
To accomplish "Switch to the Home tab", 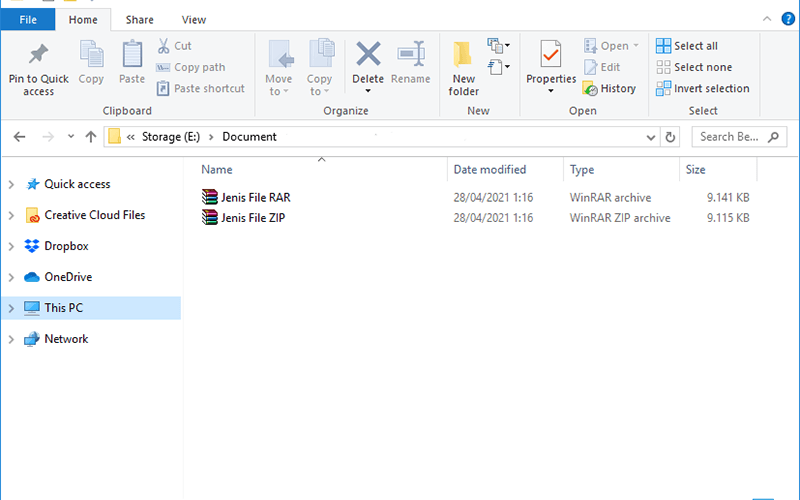I will (83, 20).
